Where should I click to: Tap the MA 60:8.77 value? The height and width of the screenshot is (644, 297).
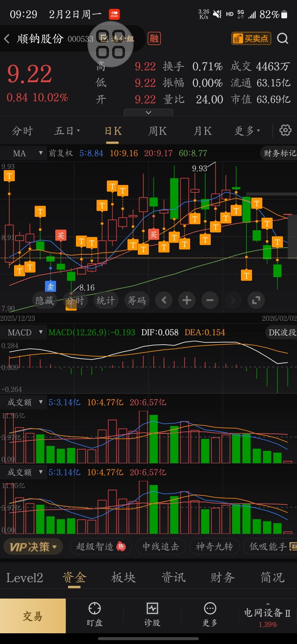coord(193,153)
